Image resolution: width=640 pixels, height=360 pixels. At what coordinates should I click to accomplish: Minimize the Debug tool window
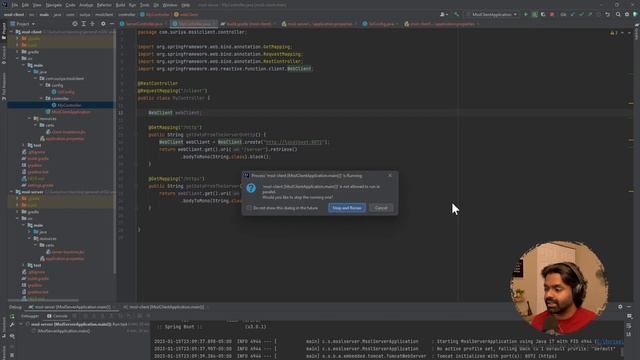[x=629, y=307]
